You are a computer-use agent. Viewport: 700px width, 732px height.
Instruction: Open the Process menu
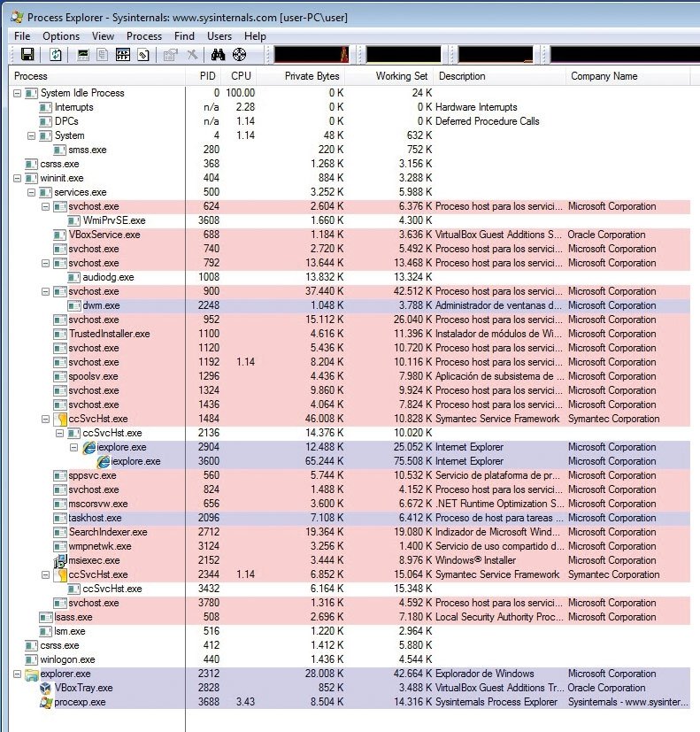[144, 36]
